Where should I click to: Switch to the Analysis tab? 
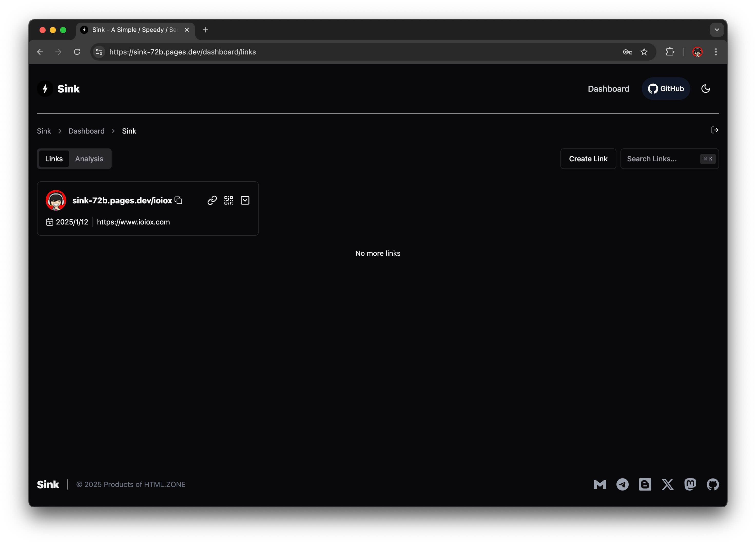tap(89, 159)
